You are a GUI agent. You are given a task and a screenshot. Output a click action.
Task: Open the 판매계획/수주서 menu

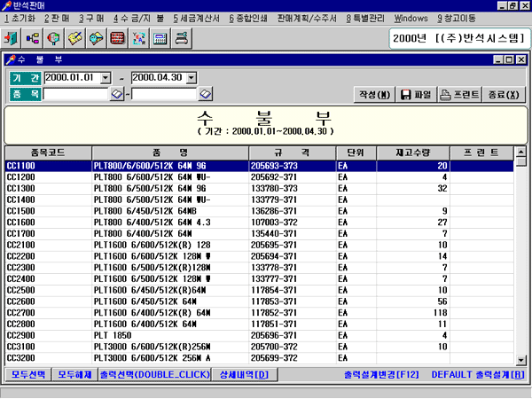click(307, 19)
